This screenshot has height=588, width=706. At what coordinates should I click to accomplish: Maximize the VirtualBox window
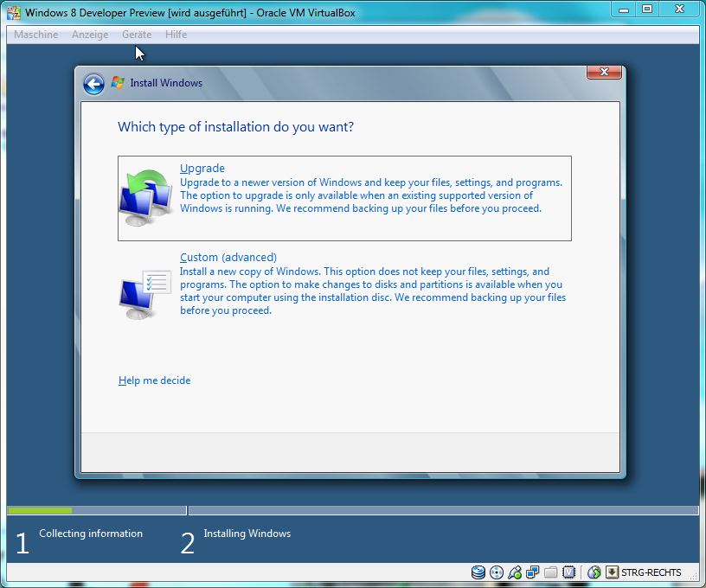coord(647,9)
